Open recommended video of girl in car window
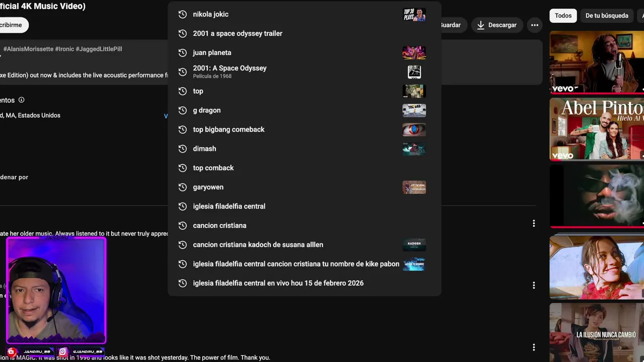Viewport: 644px width, 362px height. [597, 267]
